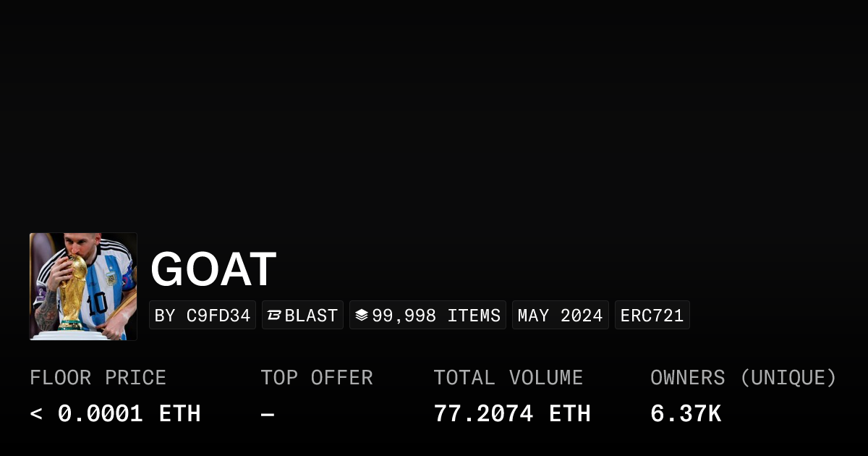
Task: Open creator profile BY C9FD34
Action: (203, 316)
